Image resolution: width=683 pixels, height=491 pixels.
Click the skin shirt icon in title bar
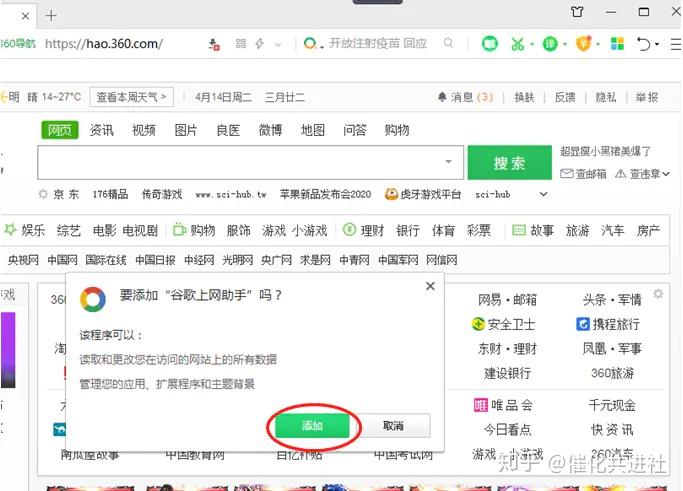click(577, 12)
